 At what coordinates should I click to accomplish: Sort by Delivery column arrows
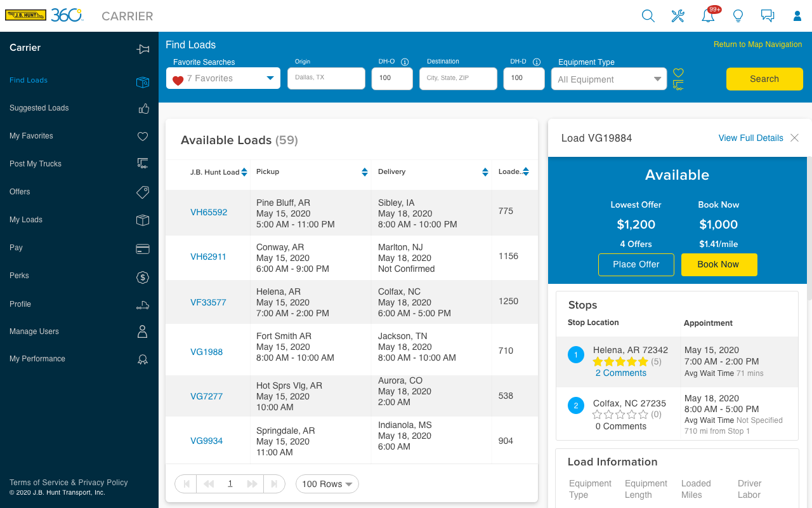[485, 172]
